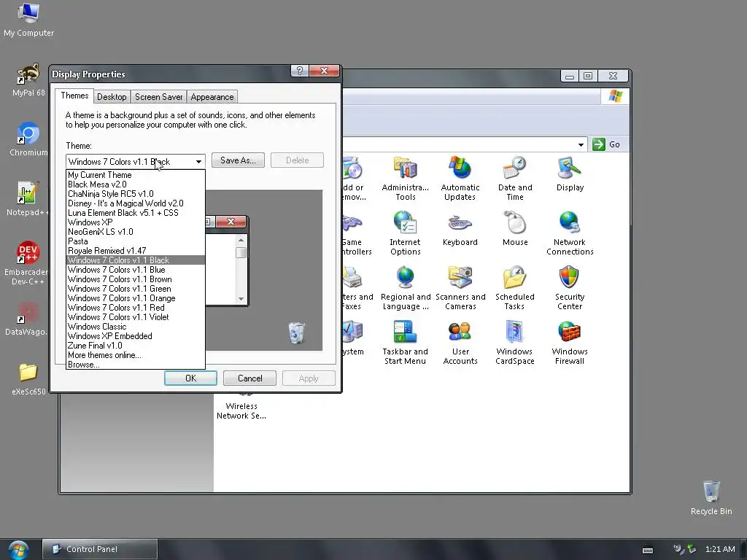Collapse the Theme dropdown arrow
This screenshot has height=560, width=747.
click(x=198, y=161)
